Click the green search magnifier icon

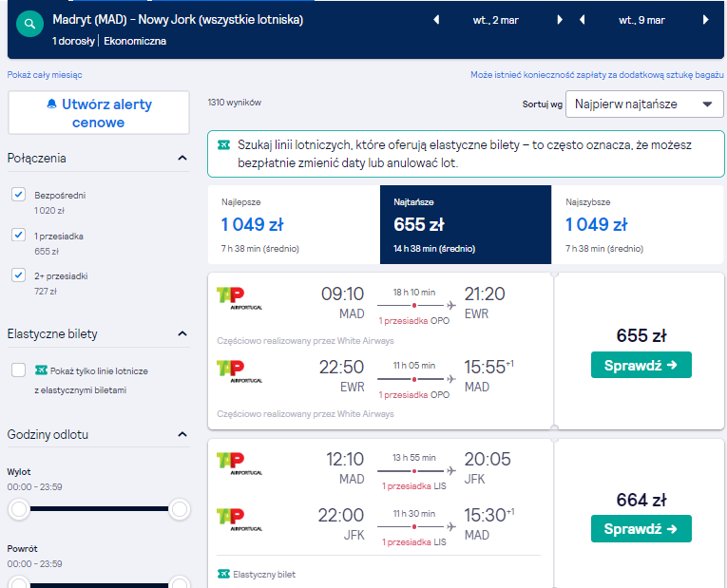(29, 24)
